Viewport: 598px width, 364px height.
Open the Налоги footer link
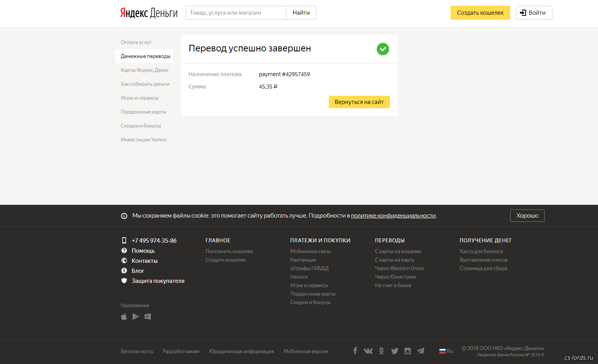click(x=299, y=277)
